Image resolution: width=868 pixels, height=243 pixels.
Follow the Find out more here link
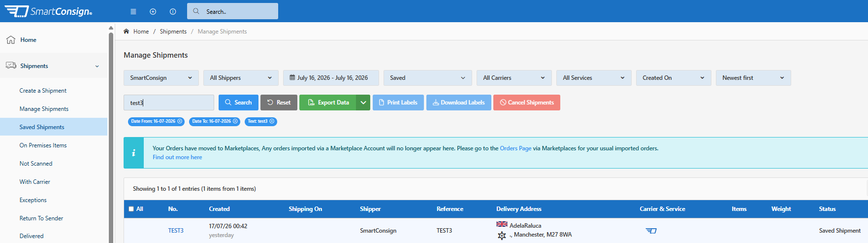pos(177,157)
